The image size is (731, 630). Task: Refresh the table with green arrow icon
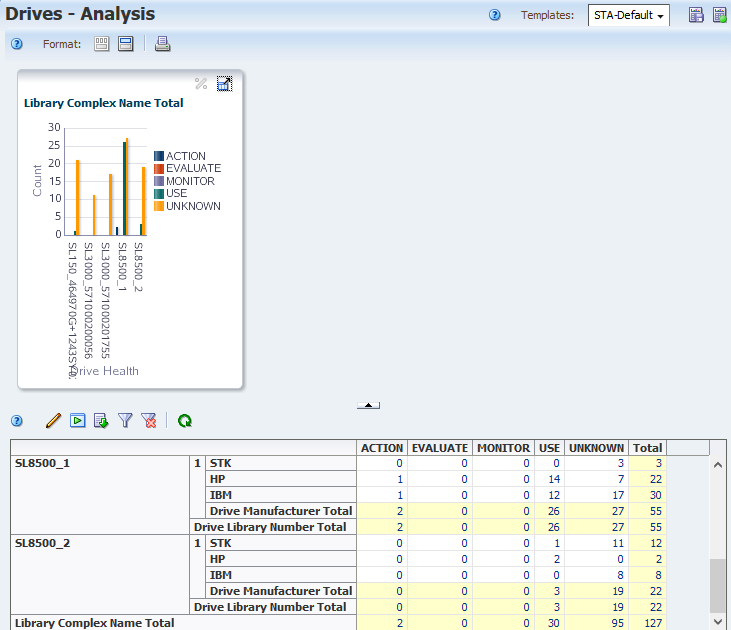(185, 421)
